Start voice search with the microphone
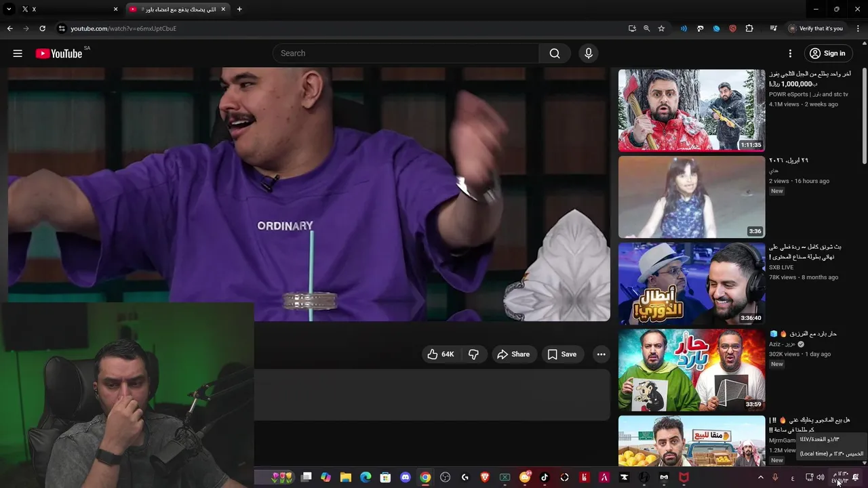The image size is (868, 488). (588, 54)
